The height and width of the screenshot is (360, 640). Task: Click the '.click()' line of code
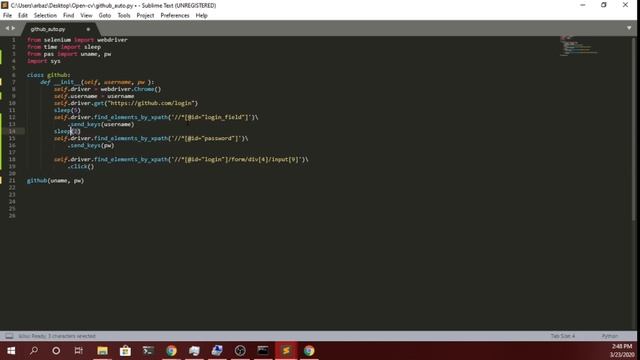point(81,167)
